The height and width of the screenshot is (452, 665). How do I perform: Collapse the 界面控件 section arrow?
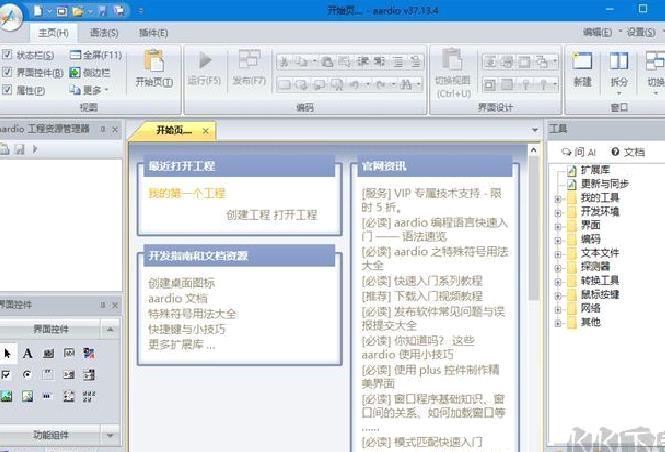coord(110,329)
